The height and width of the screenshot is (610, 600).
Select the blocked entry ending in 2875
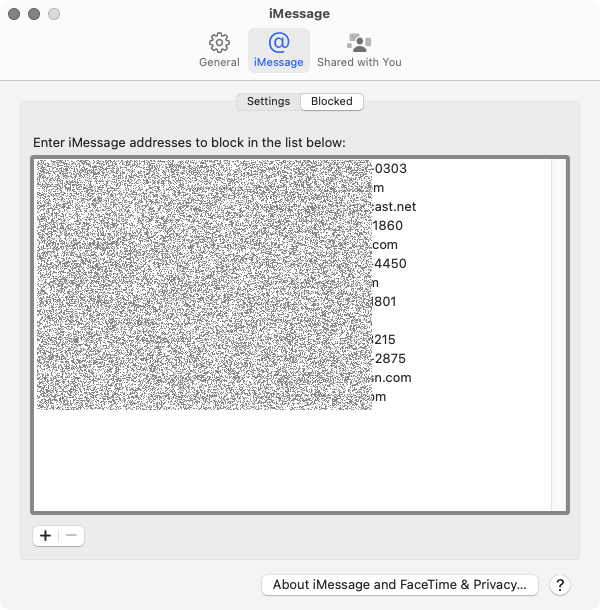[x=292, y=359]
